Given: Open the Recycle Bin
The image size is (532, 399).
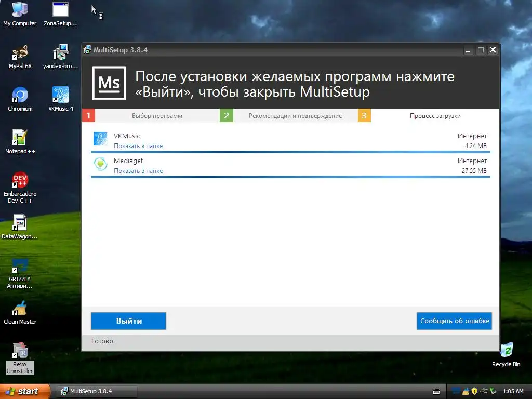Looking at the screenshot, I should coord(506,355).
